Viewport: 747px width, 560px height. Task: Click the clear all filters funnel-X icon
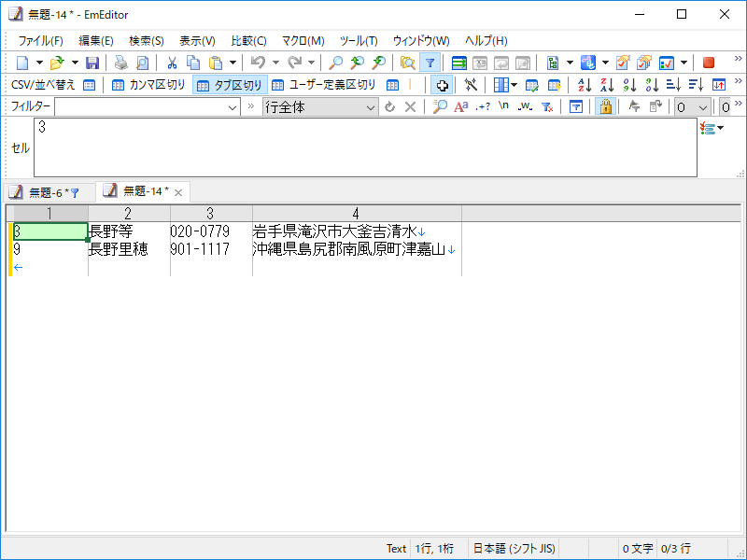click(547, 107)
